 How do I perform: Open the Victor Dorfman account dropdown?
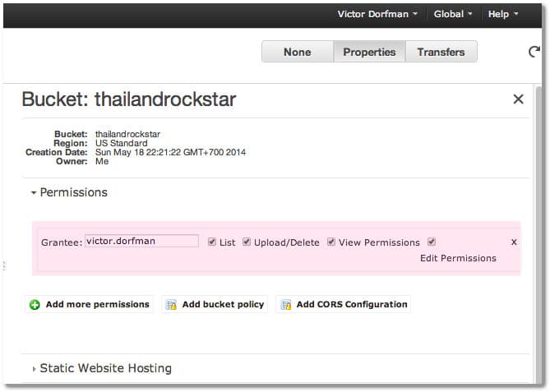click(377, 14)
